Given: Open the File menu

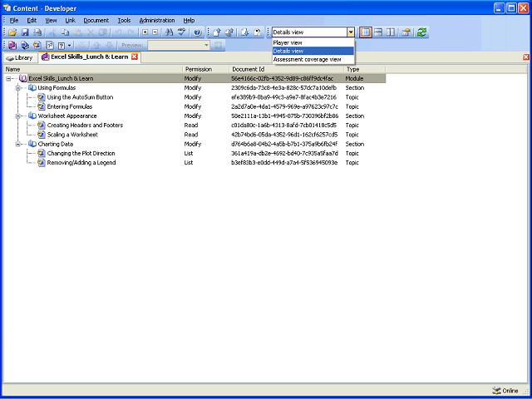Looking at the screenshot, I should tap(14, 20).
